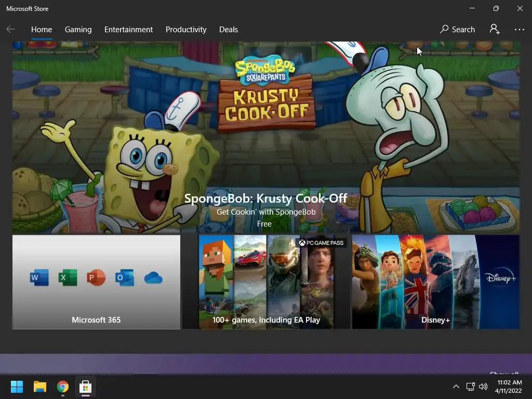The image size is (532, 399).
Task: Open the Entertainment tab
Action: pyautogui.click(x=129, y=30)
